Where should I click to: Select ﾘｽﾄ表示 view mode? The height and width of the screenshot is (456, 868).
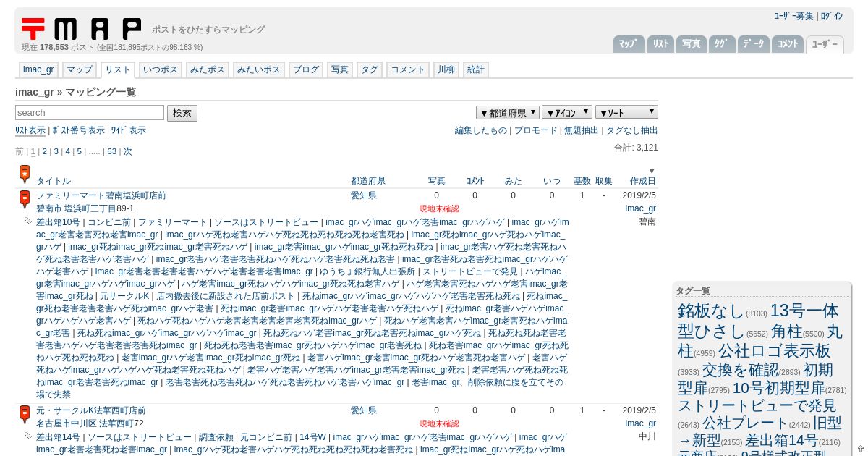30,130
